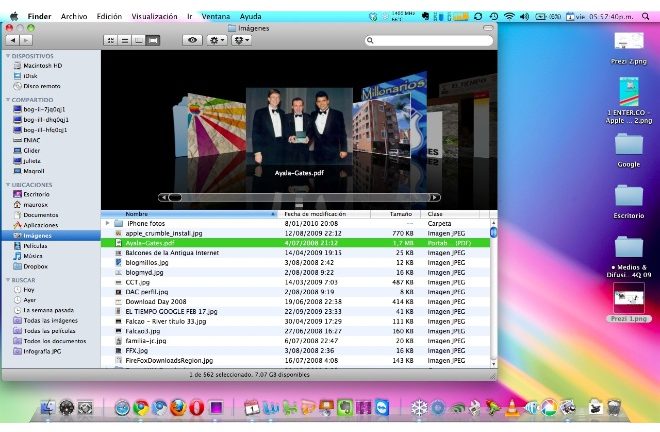Screen dimensions: 660x432
Task: Open the Dropbox toolbar dropdown
Action: point(242,40)
